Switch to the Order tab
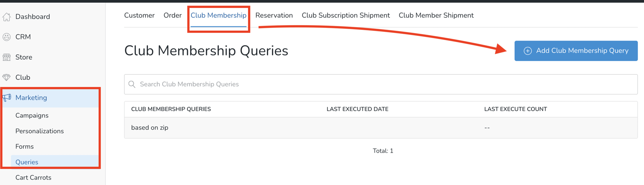The height and width of the screenshot is (185, 644). point(173,15)
